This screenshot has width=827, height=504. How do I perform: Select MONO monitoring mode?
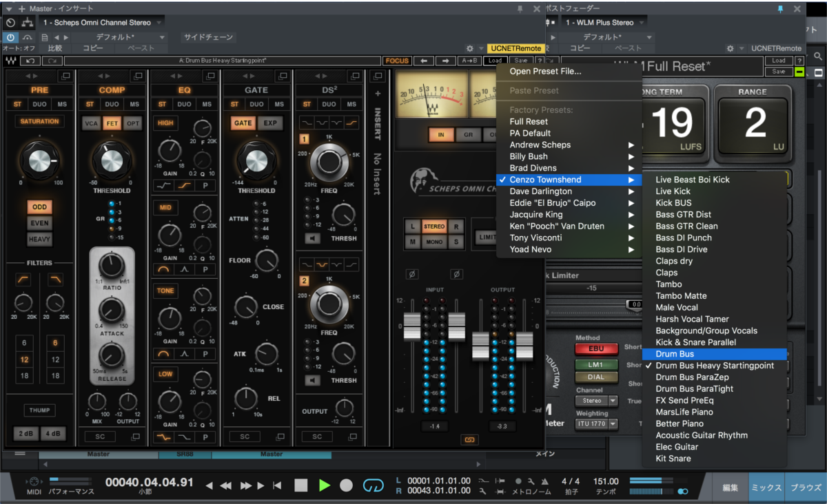point(434,242)
